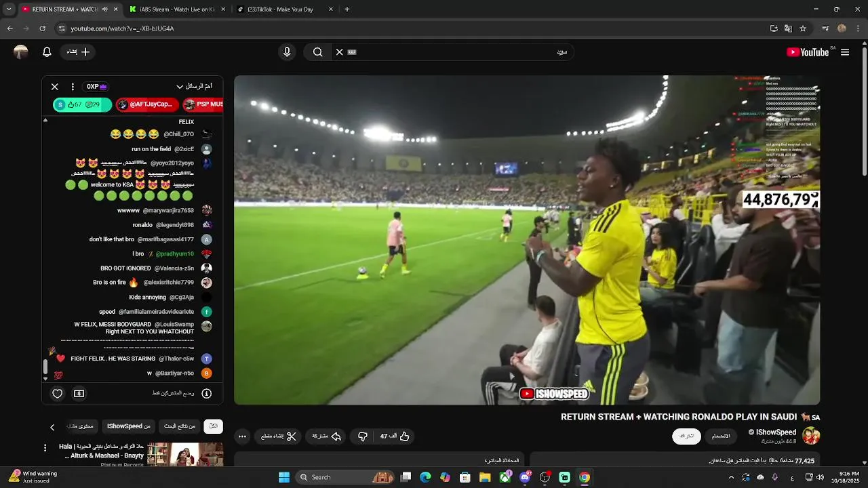Dislike the video with thumbs down

click(363, 436)
